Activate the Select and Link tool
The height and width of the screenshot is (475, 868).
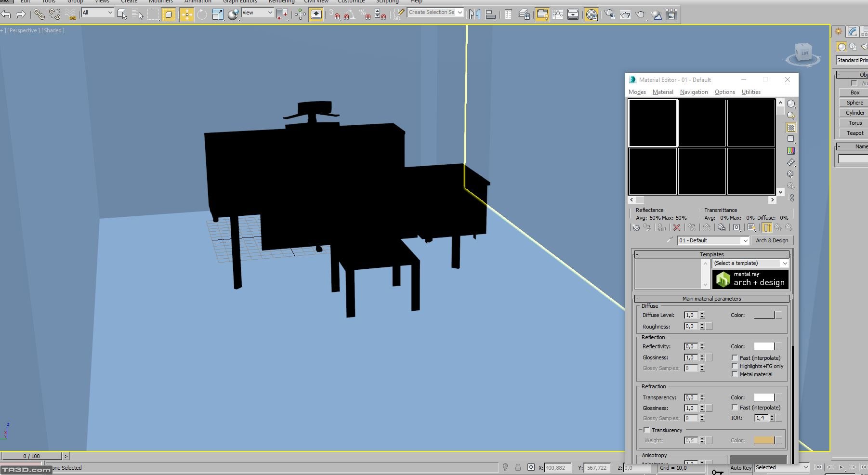[x=39, y=15]
